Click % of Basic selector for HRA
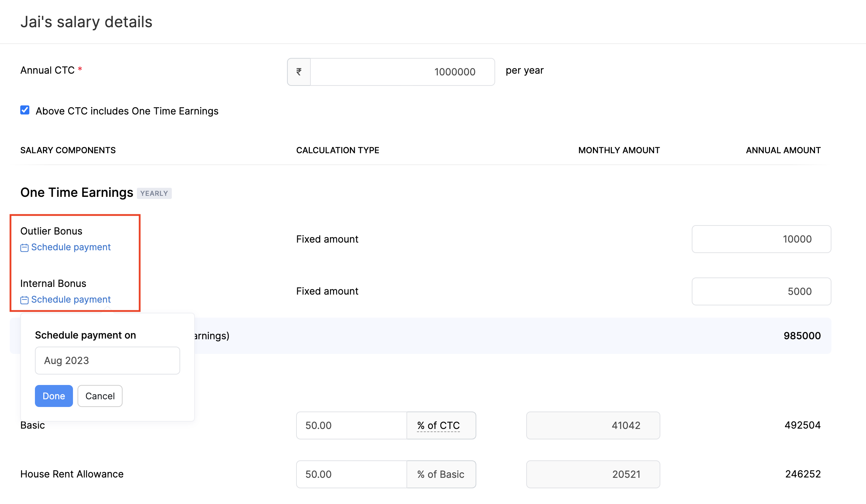 [x=441, y=474]
